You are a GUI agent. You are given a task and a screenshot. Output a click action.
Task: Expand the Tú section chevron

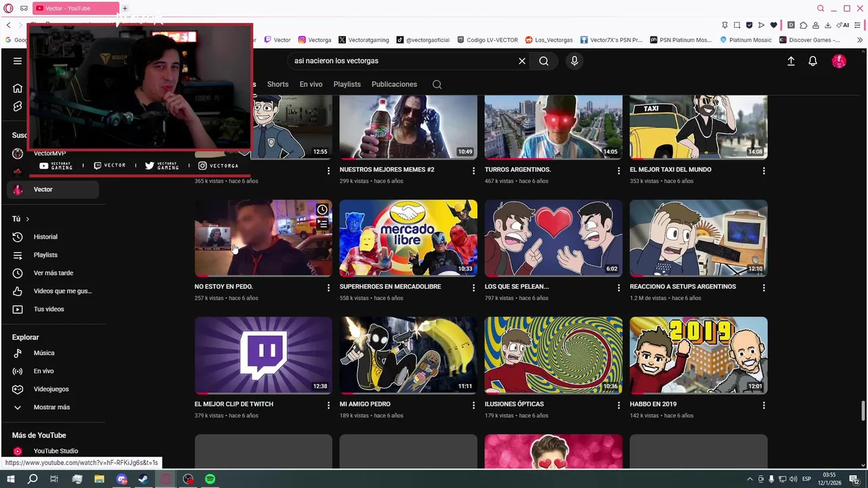[27, 219]
